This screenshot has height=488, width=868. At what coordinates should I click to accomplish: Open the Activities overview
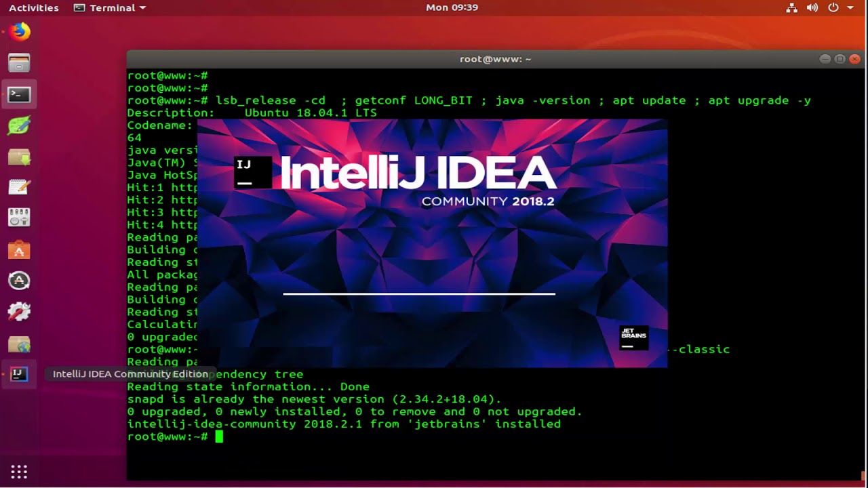coord(34,7)
